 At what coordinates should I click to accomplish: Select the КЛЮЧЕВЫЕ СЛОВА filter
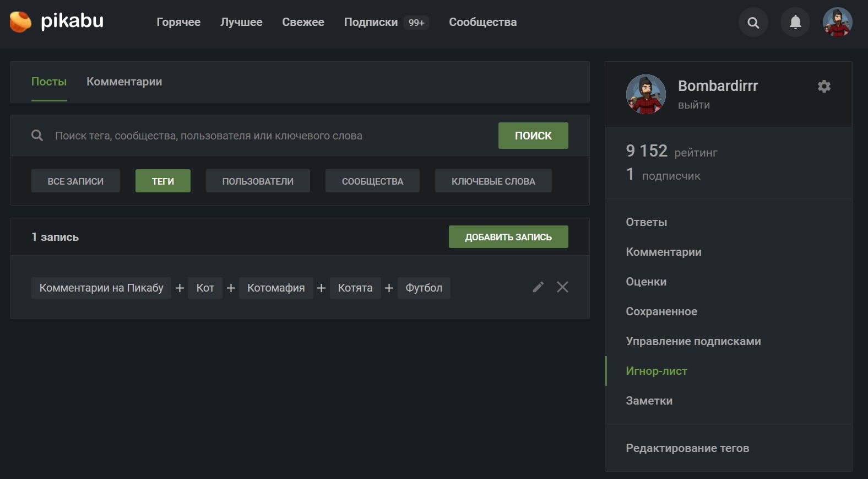pos(493,181)
